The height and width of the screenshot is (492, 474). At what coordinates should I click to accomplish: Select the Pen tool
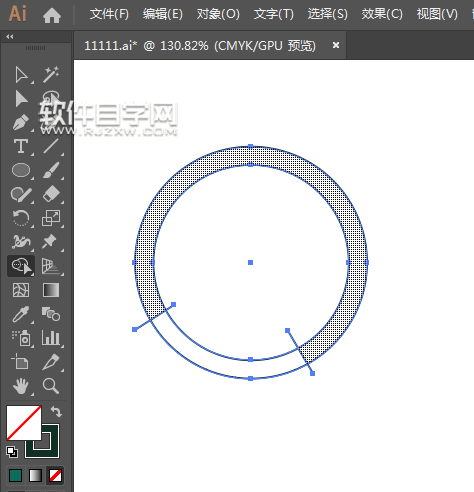click(21, 122)
